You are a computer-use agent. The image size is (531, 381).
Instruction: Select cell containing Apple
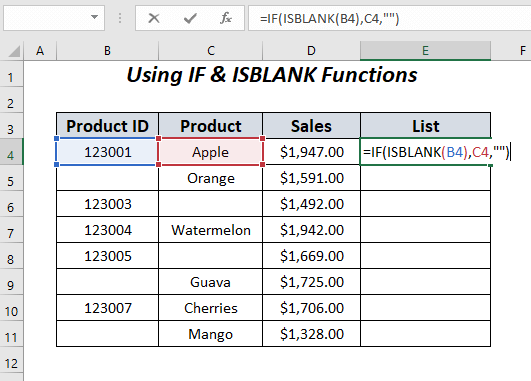(211, 152)
